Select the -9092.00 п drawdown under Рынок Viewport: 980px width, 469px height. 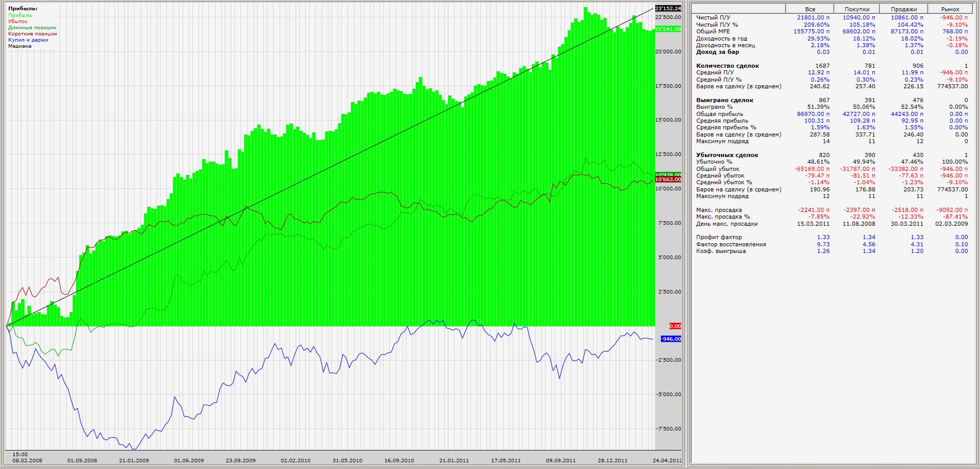click(x=953, y=210)
